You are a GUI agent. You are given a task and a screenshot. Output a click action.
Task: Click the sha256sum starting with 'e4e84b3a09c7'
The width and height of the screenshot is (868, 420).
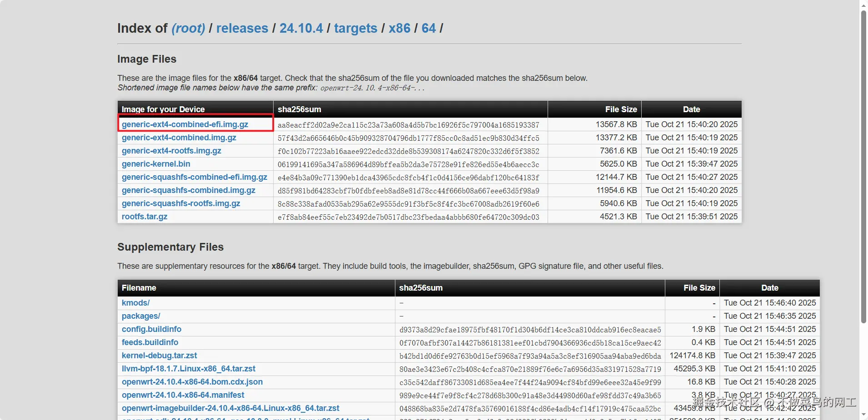(x=409, y=178)
